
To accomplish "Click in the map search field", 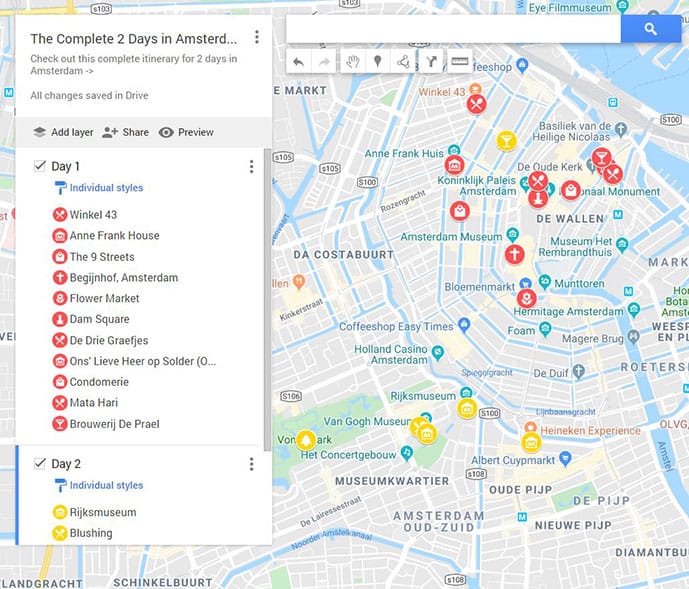I will 453,29.
